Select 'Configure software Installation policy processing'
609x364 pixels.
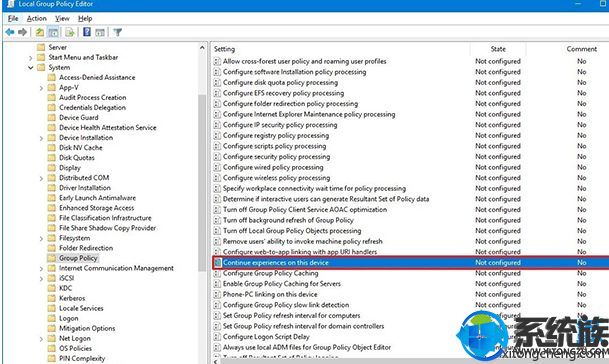(294, 72)
